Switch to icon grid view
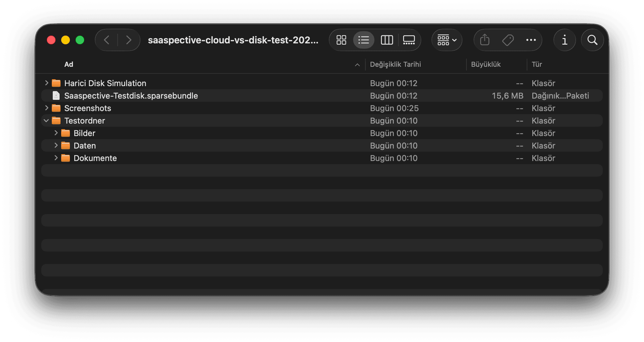This screenshot has width=644, height=342. pyautogui.click(x=341, y=40)
